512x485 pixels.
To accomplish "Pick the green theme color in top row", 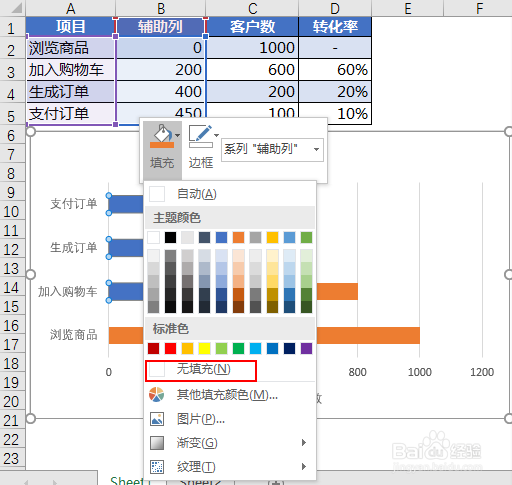I will (306, 238).
